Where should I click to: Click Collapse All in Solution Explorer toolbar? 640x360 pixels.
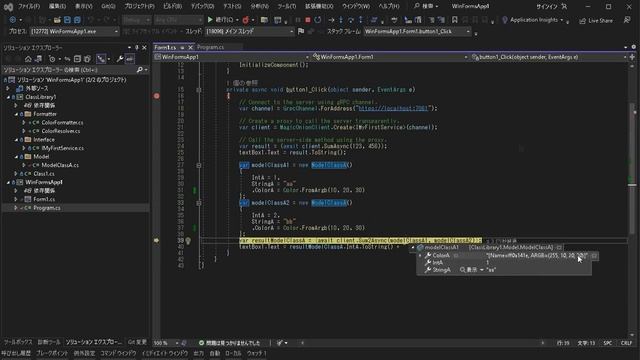pos(77,59)
